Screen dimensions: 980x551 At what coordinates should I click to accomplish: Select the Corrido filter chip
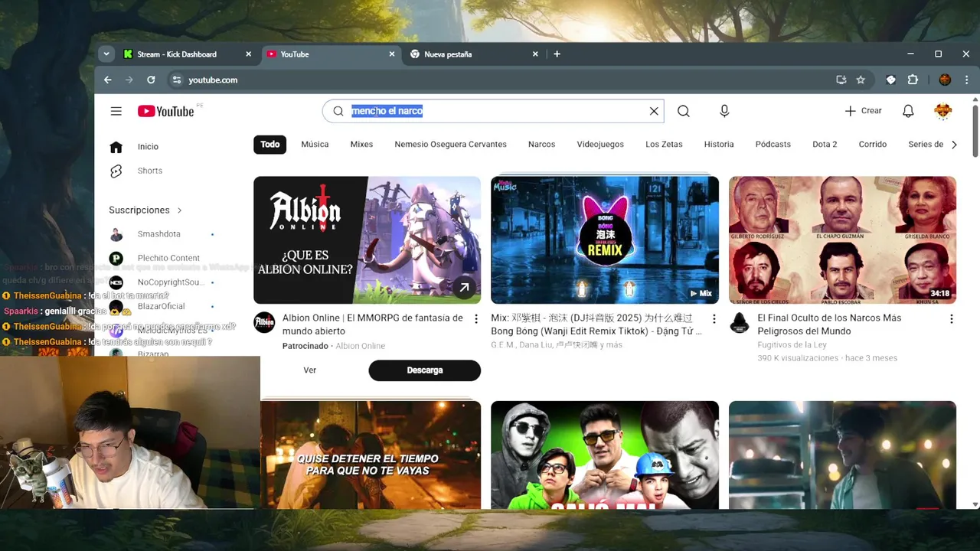tap(873, 145)
